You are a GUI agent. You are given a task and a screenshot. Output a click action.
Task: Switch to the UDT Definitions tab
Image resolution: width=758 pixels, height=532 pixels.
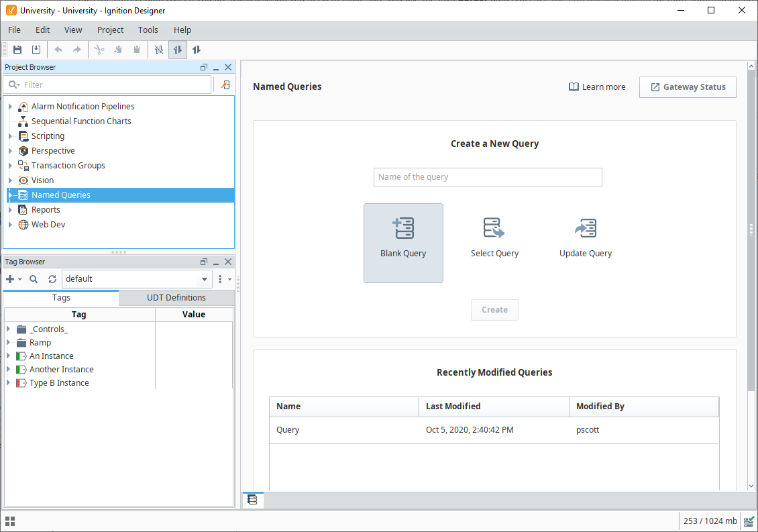tap(176, 298)
